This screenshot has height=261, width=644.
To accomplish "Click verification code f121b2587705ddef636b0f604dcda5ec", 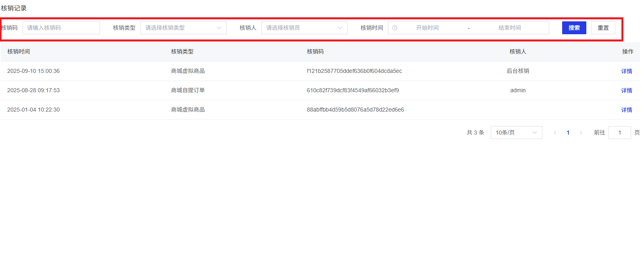I will (354, 71).
